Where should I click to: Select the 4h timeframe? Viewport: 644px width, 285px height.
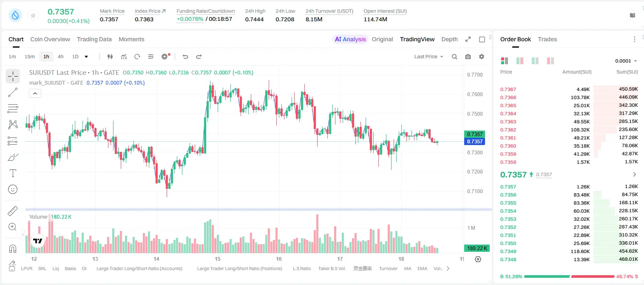[x=60, y=57]
